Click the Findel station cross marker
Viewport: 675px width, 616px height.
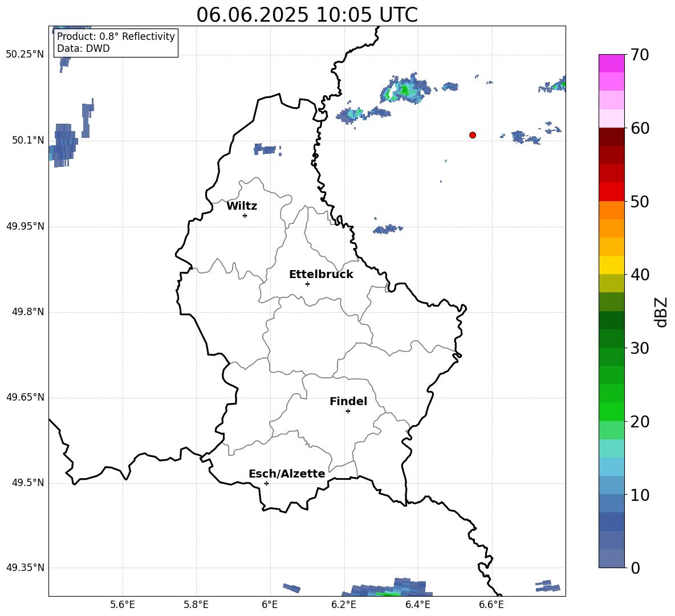coord(348,411)
